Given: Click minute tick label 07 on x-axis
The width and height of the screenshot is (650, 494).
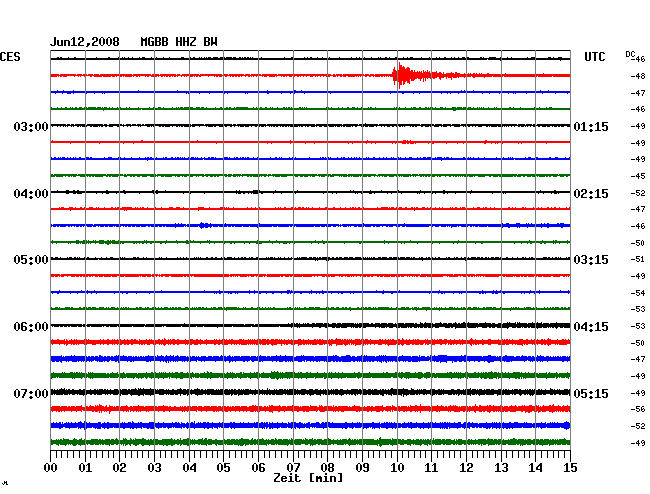Looking at the screenshot, I should (x=293, y=467).
